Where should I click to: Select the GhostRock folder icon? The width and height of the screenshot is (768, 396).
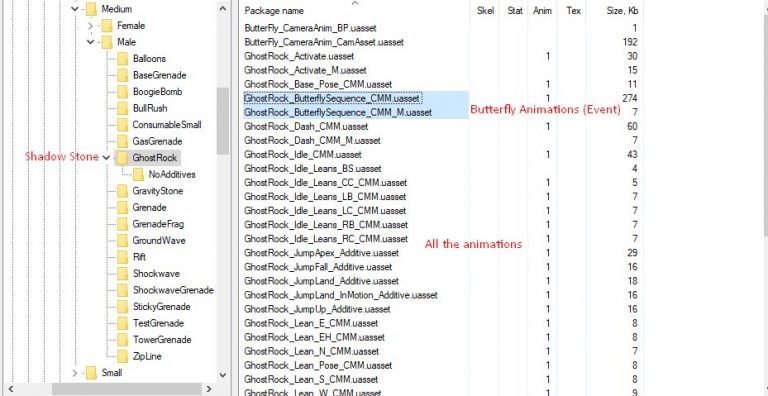coord(122,158)
